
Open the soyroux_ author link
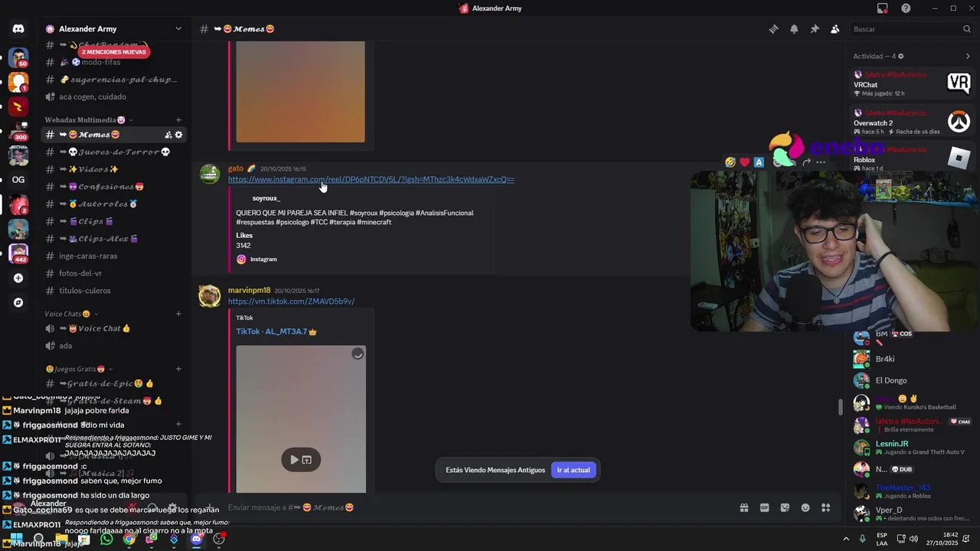point(266,199)
